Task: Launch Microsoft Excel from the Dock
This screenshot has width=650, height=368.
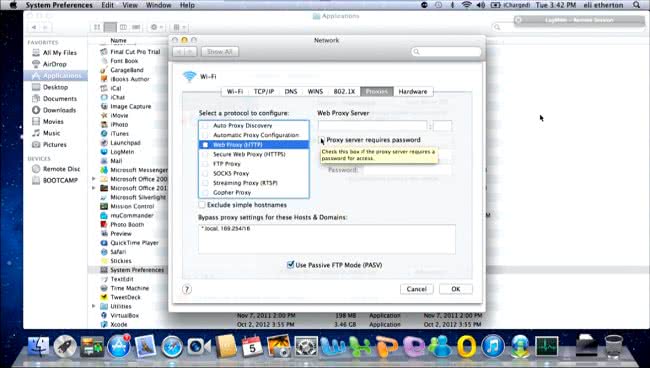Action: (360, 346)
